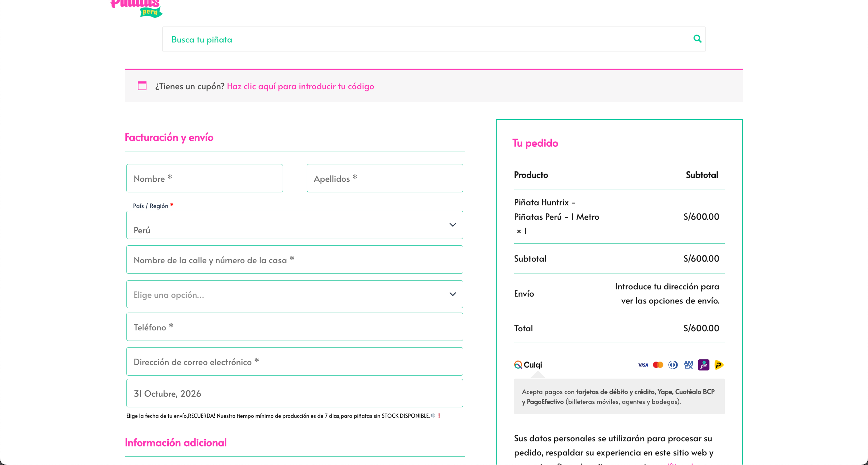This screenshot has width=868, height=465.
Task: Click the search magnifier icon
Action: tap(697, 39)
